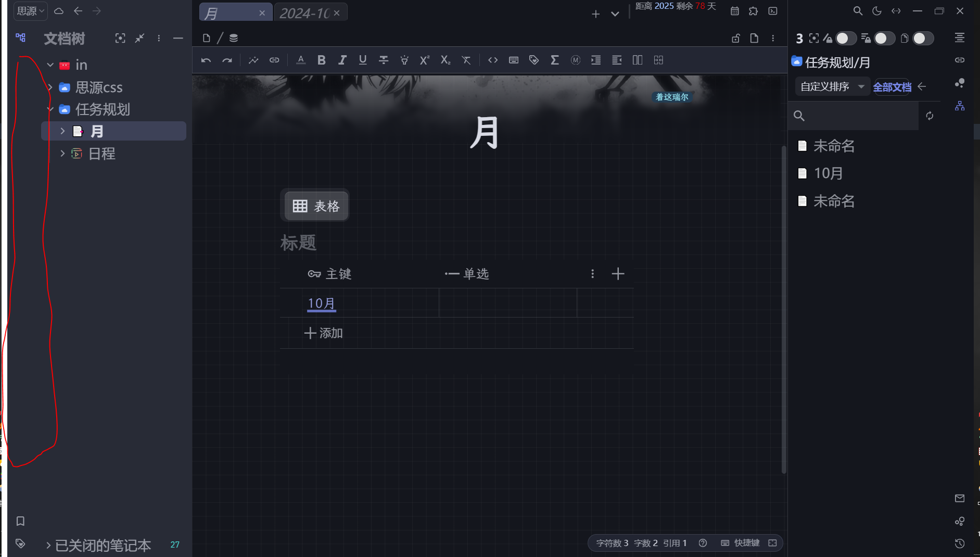Apply subscript formatting

coord(446,60)
